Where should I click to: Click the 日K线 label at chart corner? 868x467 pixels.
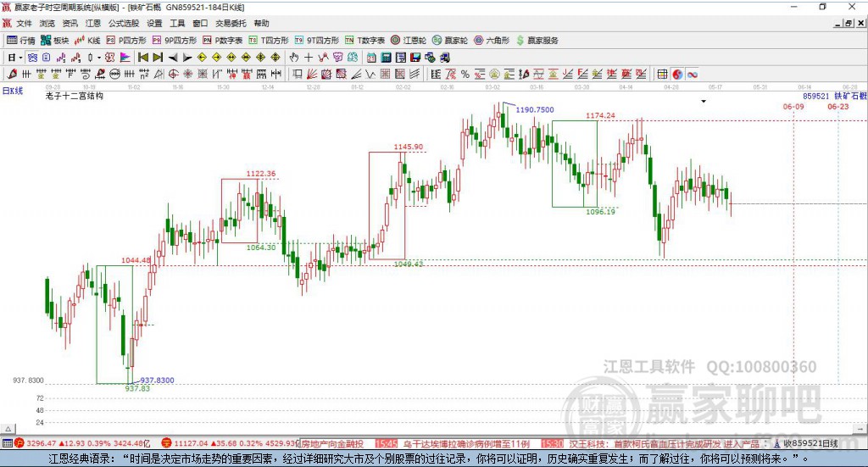[13, 91]
